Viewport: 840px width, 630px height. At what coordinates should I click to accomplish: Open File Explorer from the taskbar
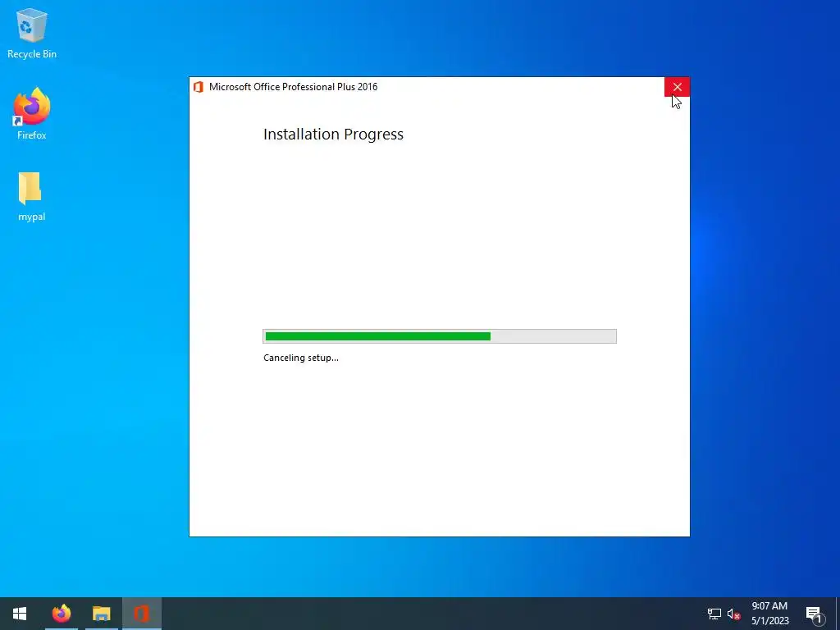pyautogui.click(x=101, y=614)
